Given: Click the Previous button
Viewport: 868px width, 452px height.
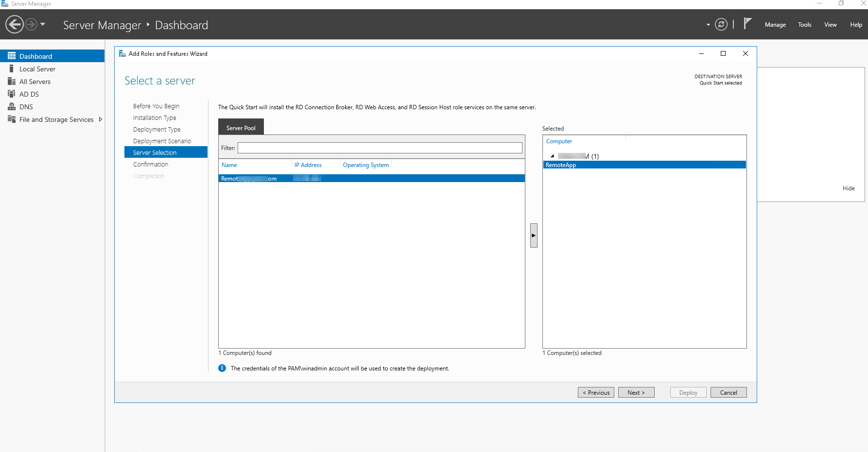Looking at the screenshot, I should [x=596, y=392].
